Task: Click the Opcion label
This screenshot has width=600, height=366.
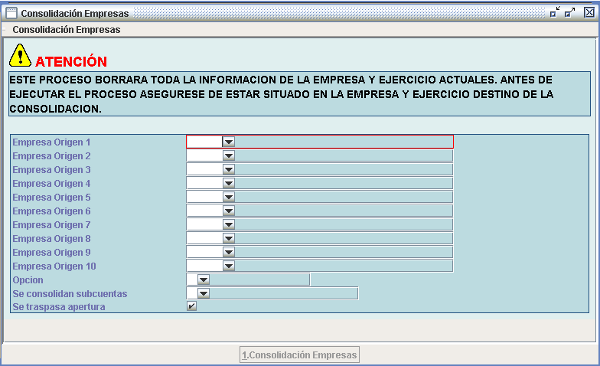Action: (x=28, y=280)
